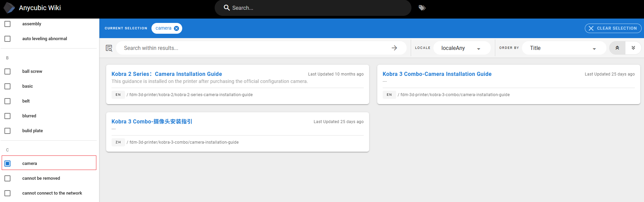This screenshot has width=644, height=202.
Task: Select the bulid plate tag checkbox
Action: (x=7, y=131)
